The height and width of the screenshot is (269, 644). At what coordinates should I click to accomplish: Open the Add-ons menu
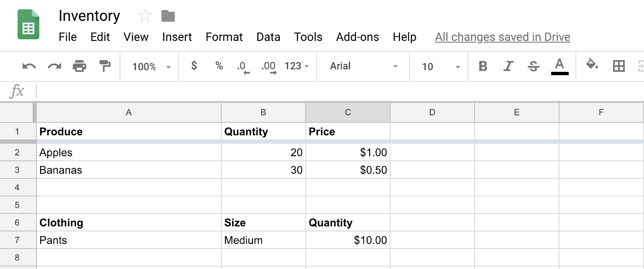pos(357,37)
